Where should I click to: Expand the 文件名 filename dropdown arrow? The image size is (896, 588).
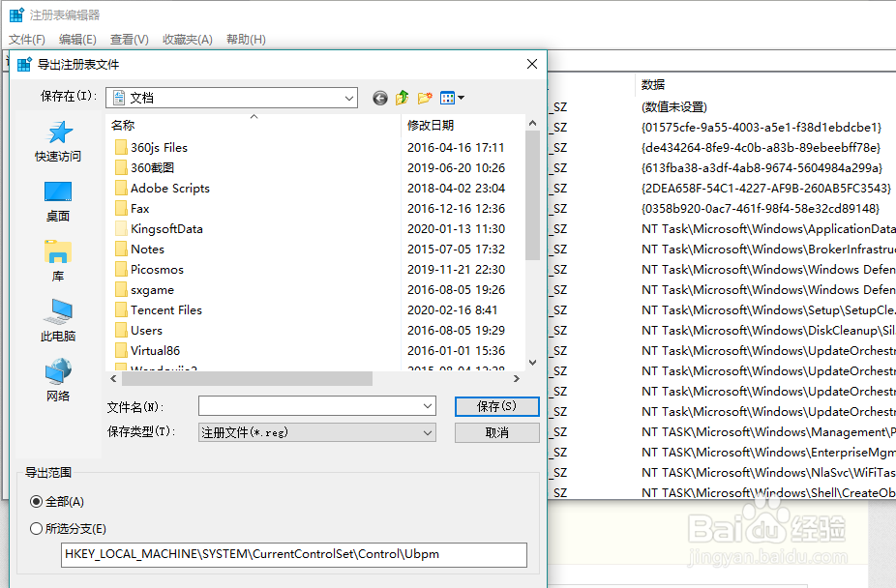tap(427, 406)
